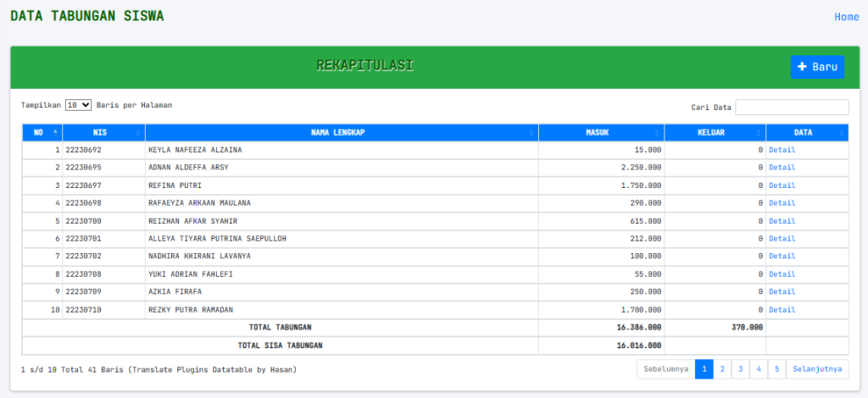Open Detail for KEYLA NAFEEZA ALZAINA
The image size is (868, 398).
click(782, 150)
